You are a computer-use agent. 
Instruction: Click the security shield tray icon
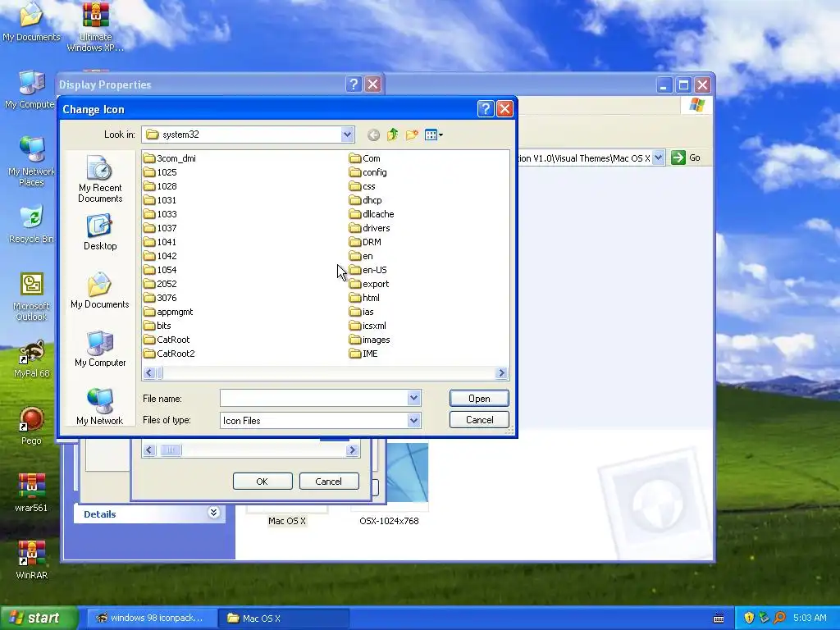coord(749,618)
